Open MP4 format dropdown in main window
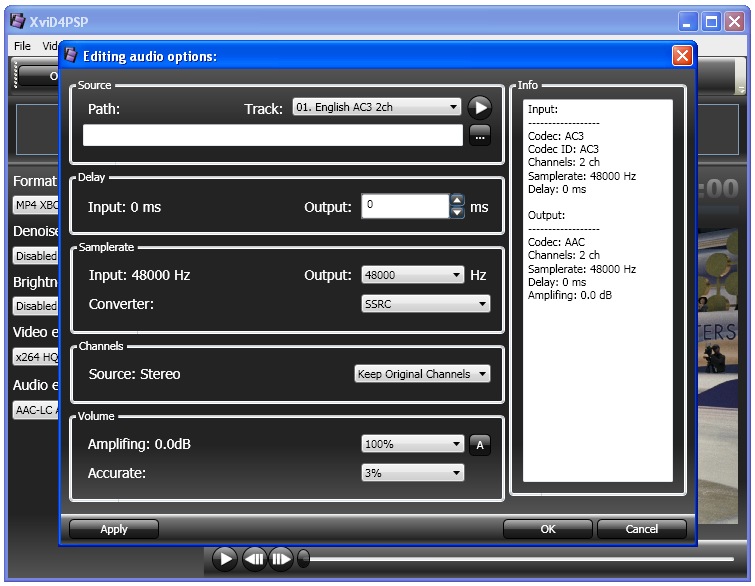755x586 pixels. pos(36,205)
